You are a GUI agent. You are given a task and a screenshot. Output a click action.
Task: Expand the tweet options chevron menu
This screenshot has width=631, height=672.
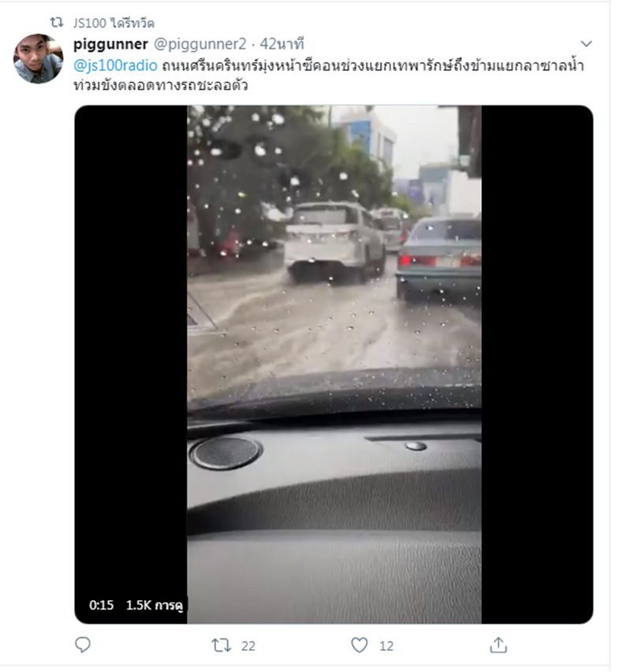coord(586,43)
